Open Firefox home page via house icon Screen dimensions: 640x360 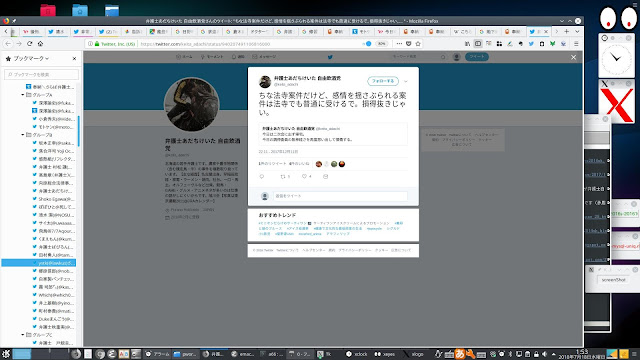tap(40, 44)
